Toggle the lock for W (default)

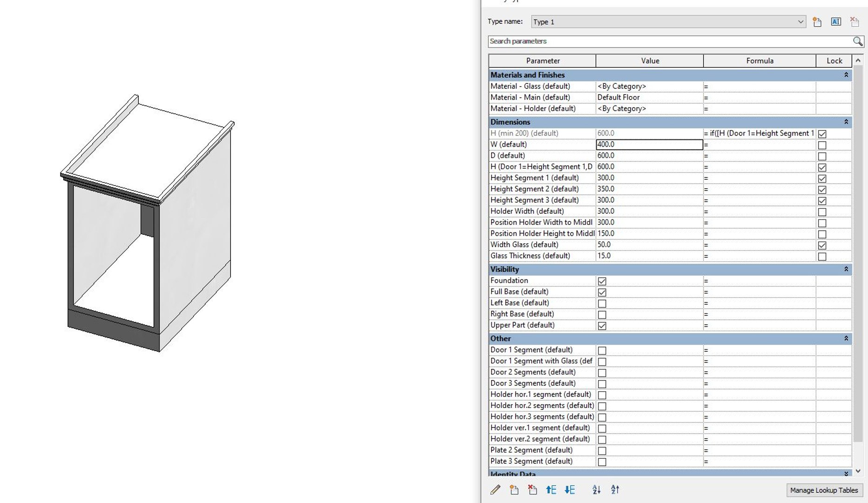tap(822, 145)
